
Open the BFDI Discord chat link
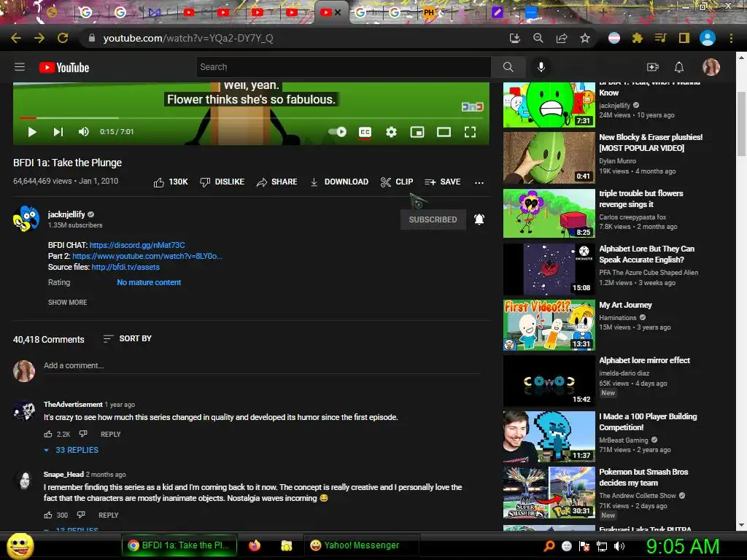137,245
